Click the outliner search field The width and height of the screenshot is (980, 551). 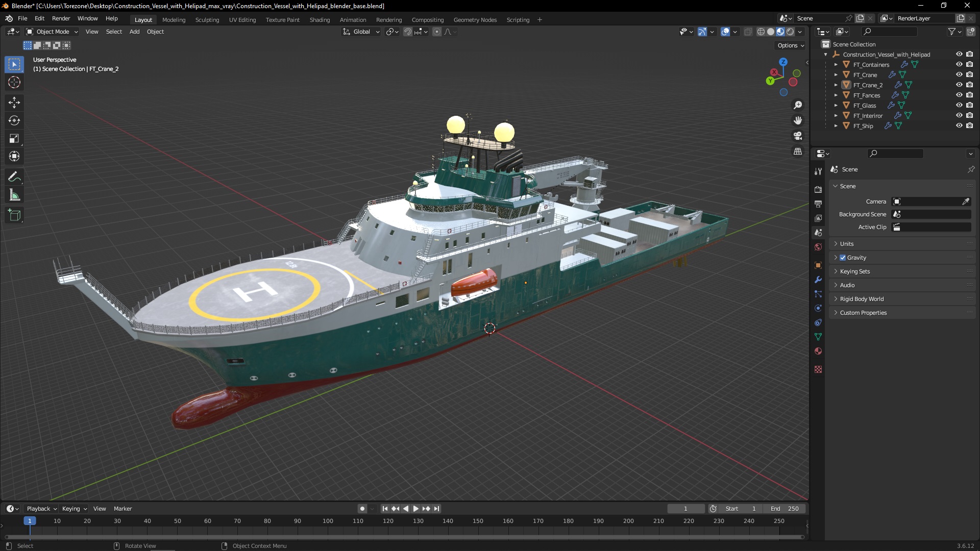click(x=889, y=32)
